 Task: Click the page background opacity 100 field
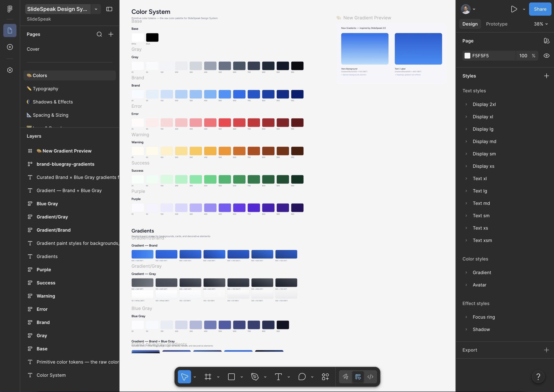coord(523,56)
